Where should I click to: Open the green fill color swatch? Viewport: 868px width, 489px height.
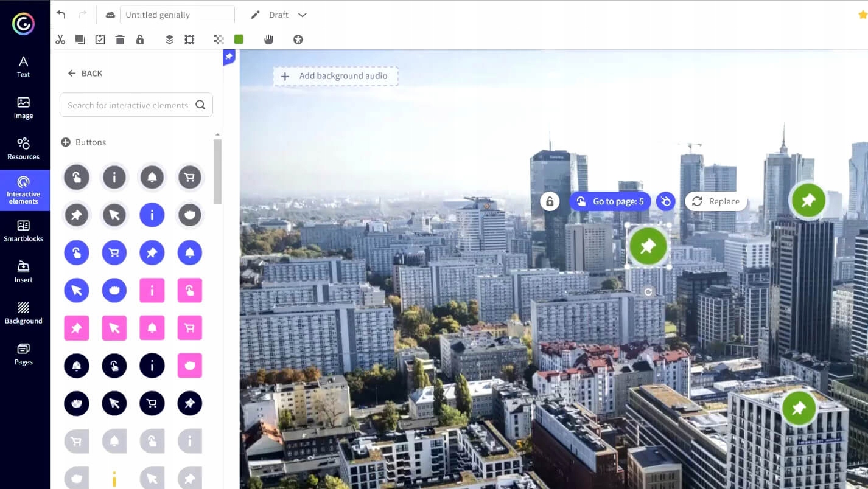[239, 40]
